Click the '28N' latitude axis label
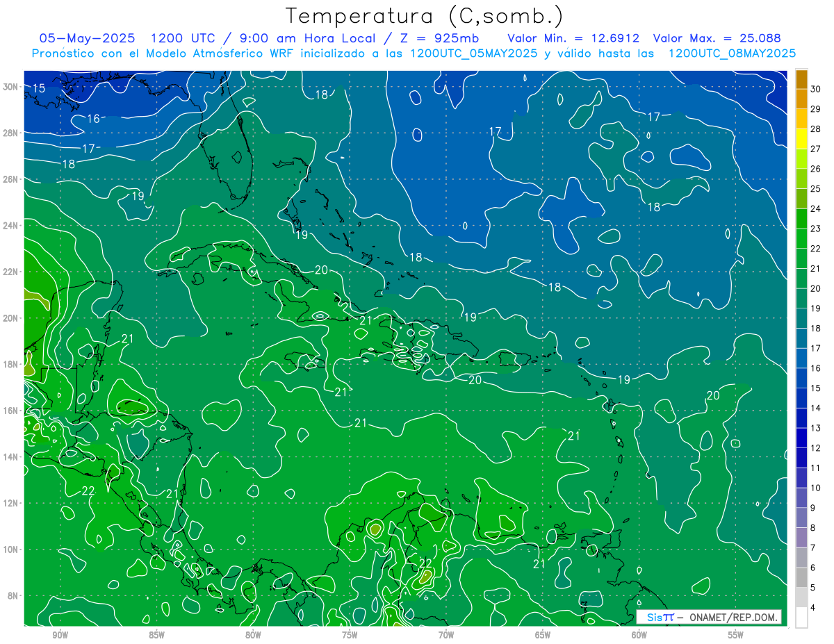834x644 pixels. pyautogui.click(x=10, y=133)
